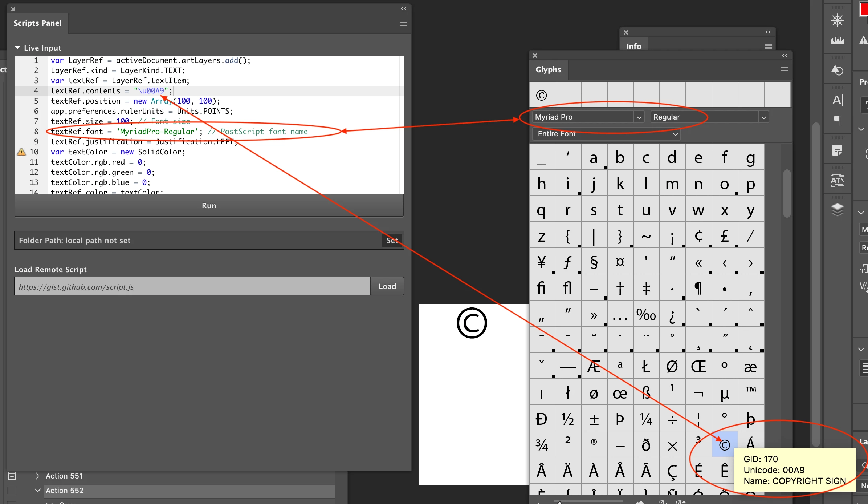Open the Navigator panel ship-wheel icon

837,20
